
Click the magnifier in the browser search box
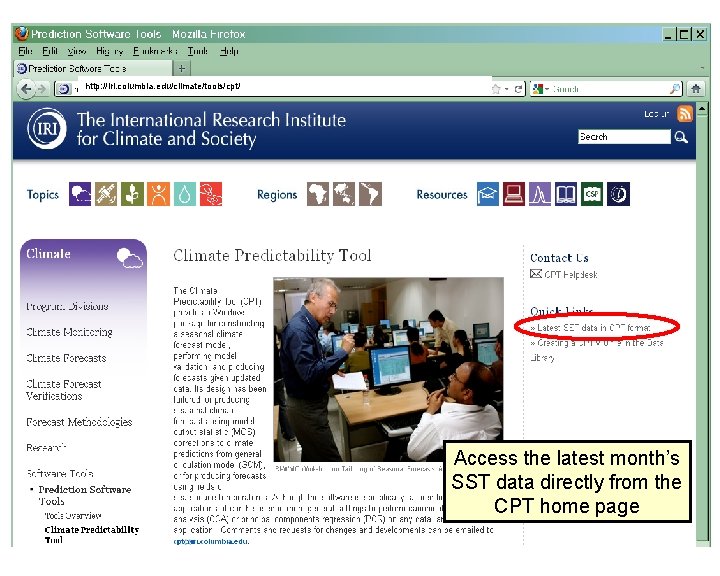click(x=675, y=89)
